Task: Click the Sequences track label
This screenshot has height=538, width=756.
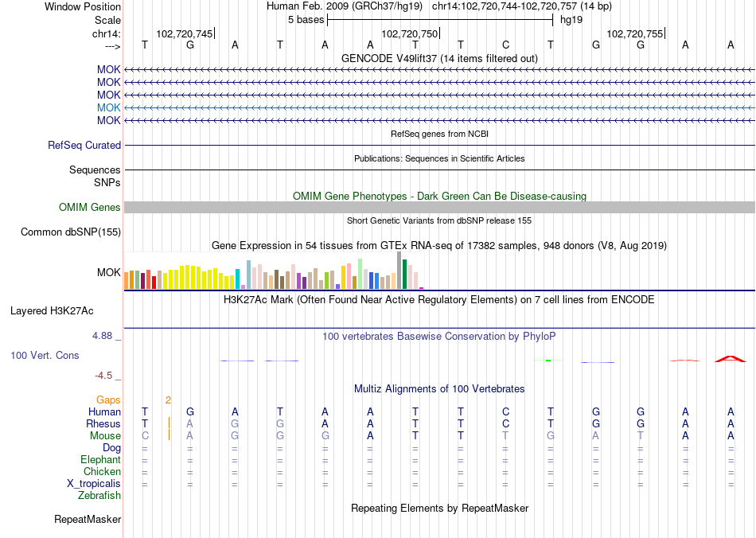Action: click(x=95, y=170)
